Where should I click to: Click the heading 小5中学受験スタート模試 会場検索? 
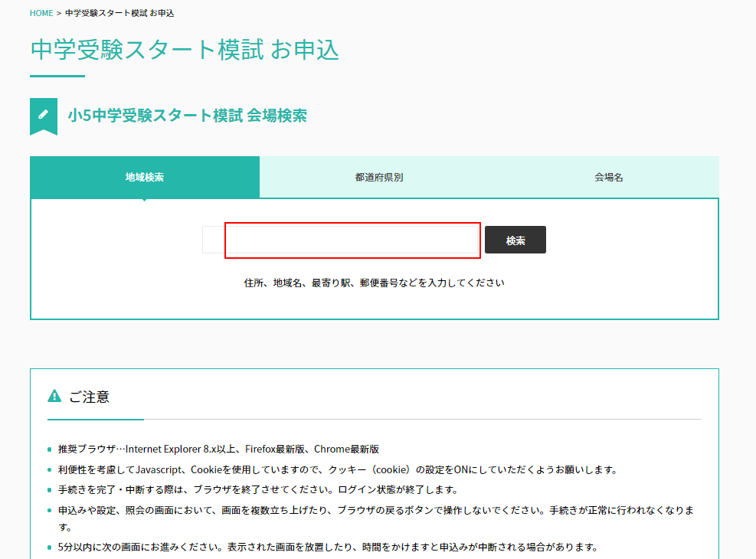(x=187, y=116)
